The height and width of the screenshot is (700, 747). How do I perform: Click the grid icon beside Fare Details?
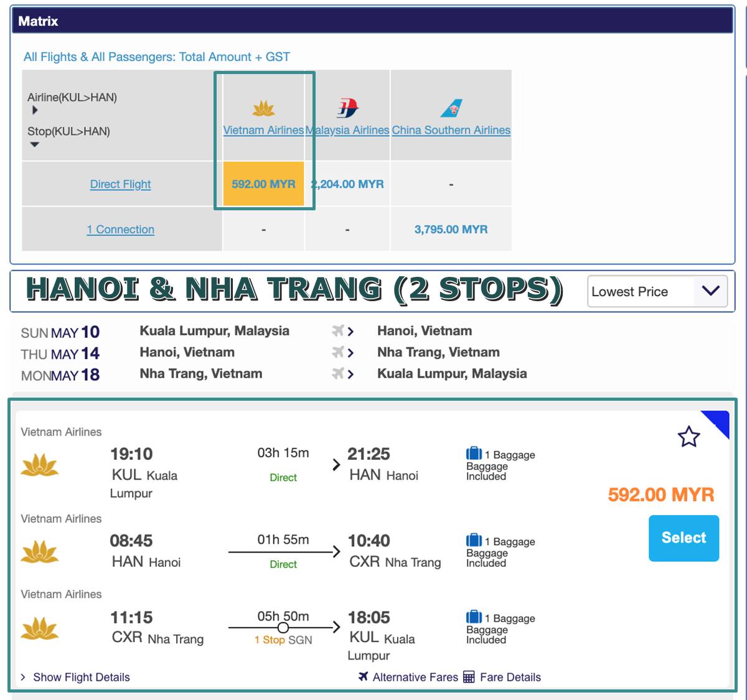(469, 677)
